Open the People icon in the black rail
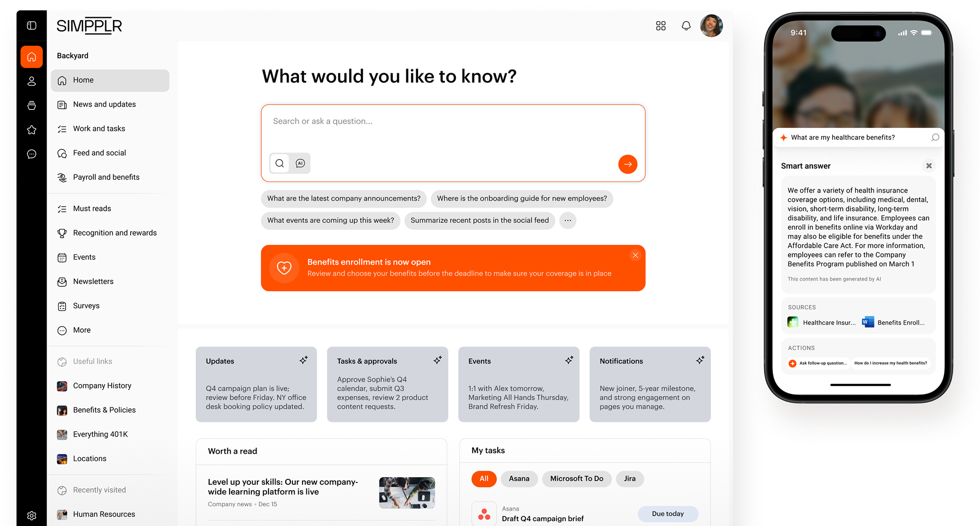The height and width of the screenshot is (526, 980). 32,81
